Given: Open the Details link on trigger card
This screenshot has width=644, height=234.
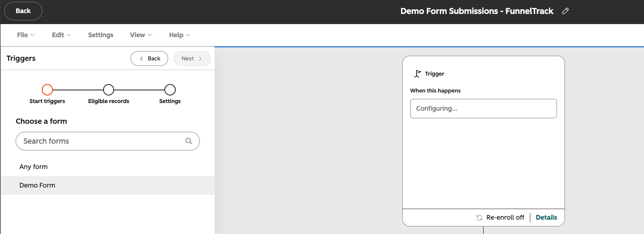Looking at the screenshot, I should (546, 218).
